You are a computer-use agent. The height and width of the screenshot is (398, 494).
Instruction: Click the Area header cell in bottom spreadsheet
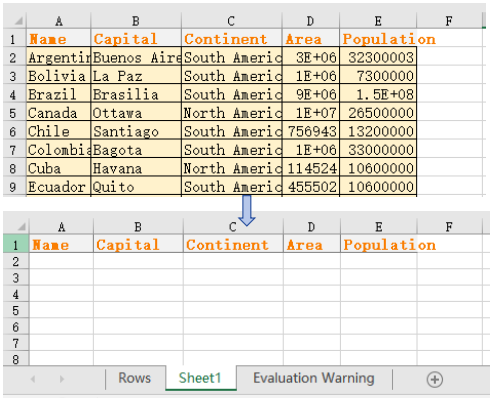[x=312, y=244]
